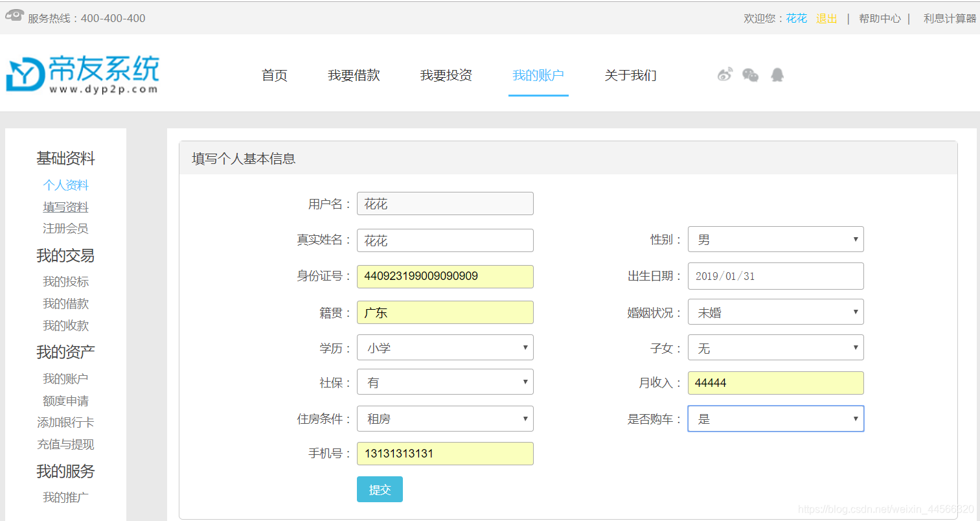
Task: Open 充值与提现 in the sidebar
Action: pyautogui.click(x=65, y=444)
